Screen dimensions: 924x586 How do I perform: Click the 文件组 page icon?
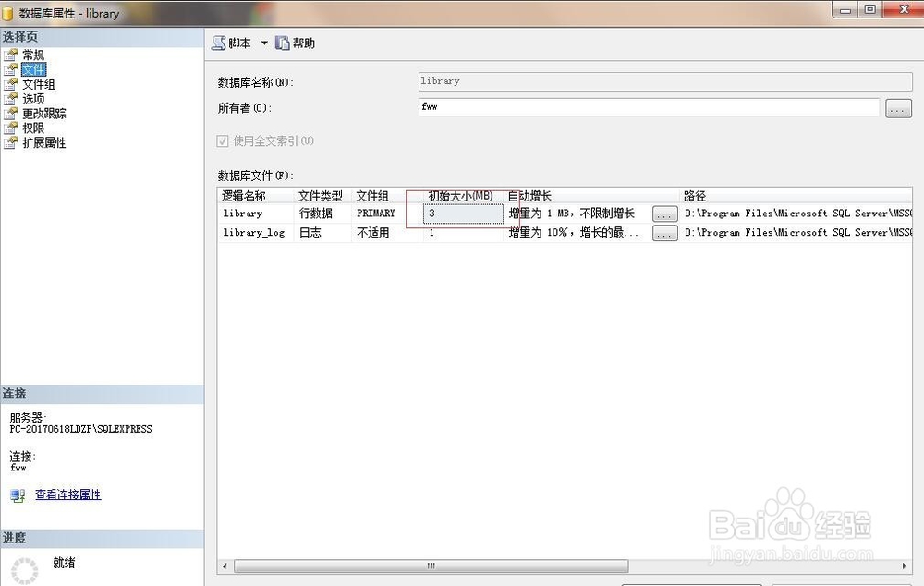pos(10,84)
